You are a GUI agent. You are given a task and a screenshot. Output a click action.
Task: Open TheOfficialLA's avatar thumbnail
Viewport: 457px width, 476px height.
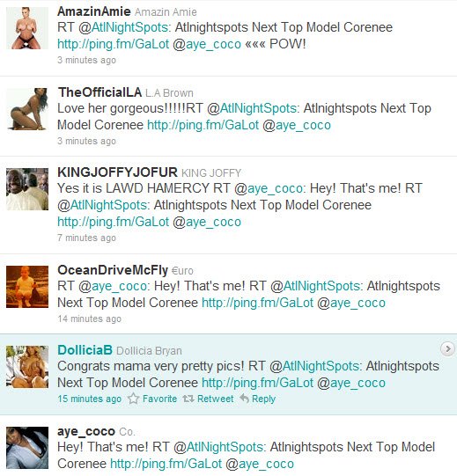coord(27,109)
